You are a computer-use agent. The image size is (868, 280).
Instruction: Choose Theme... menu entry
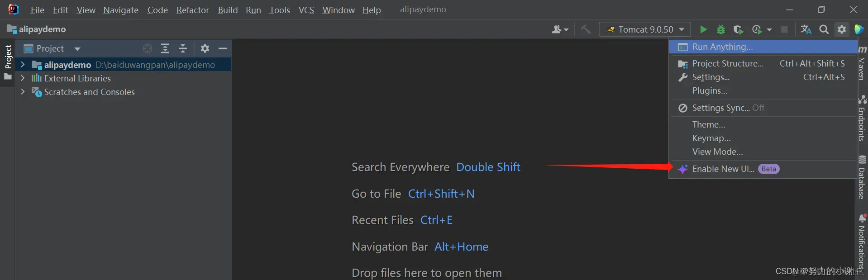point(763,124)
